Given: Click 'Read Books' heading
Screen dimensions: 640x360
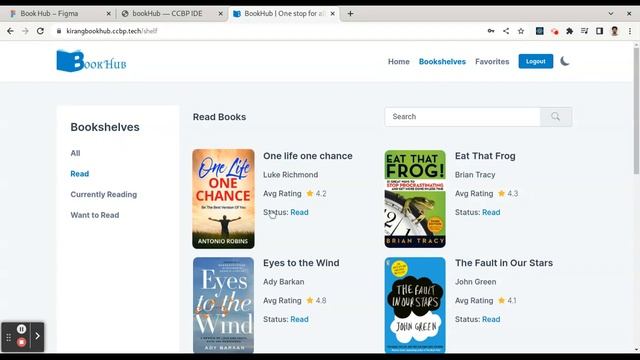Looking at the screenshot, I should click(x=219, y=117).
